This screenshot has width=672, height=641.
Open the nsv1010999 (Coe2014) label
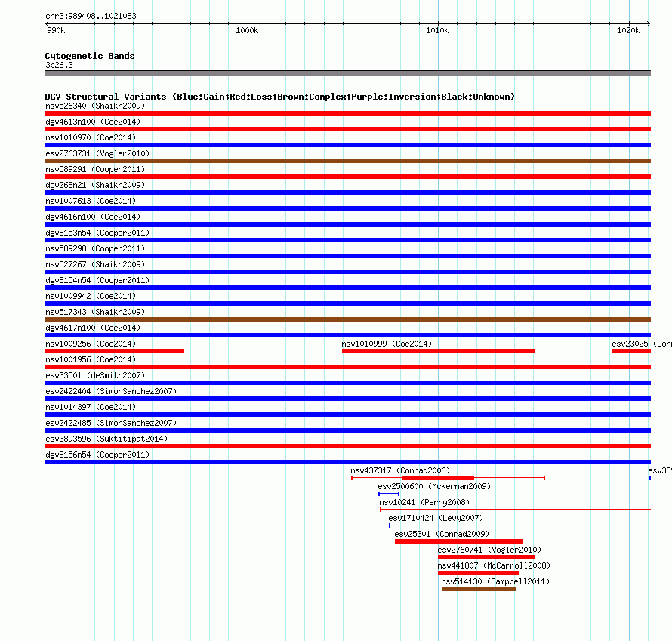tap(387, 344)
